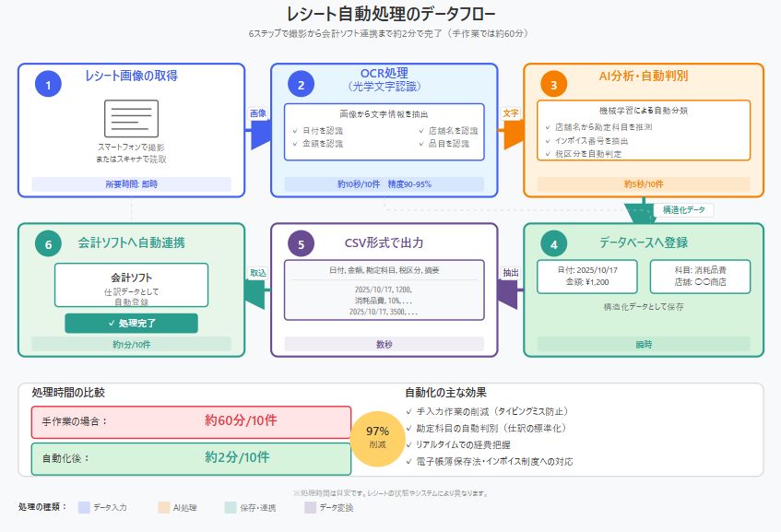
Task: Click the yellow 97% 削減 circle
Action: click(377, 437)
